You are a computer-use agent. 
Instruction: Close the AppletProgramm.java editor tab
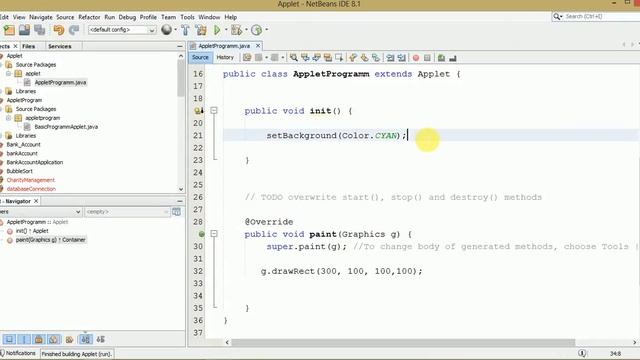[x=258, y=46]
